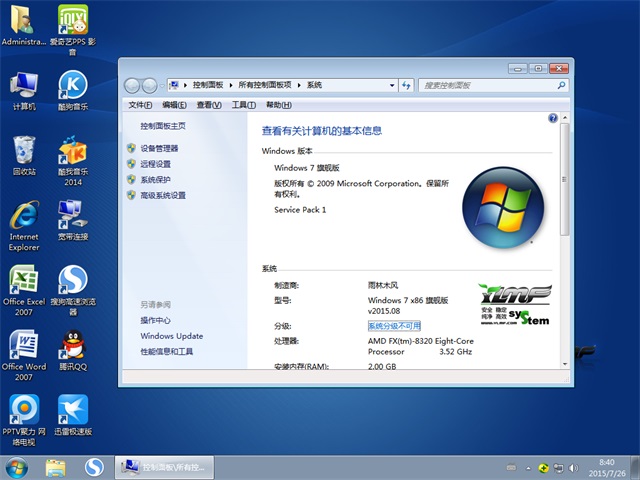Click the AMD FX(tm)-8320 Eight-Core processor text
This screenshot has width=640, height=480.
pos(420,346)
